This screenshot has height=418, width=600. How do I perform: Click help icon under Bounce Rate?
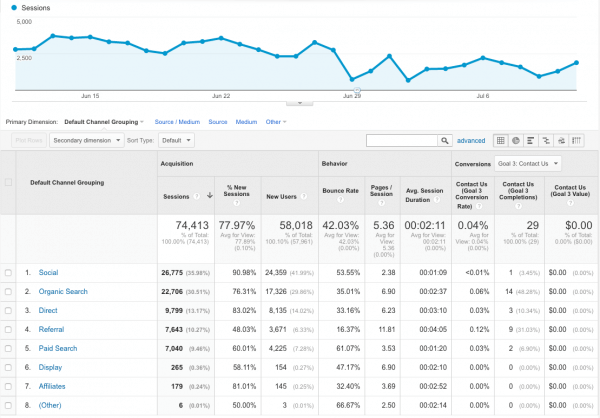click(340, 200)
